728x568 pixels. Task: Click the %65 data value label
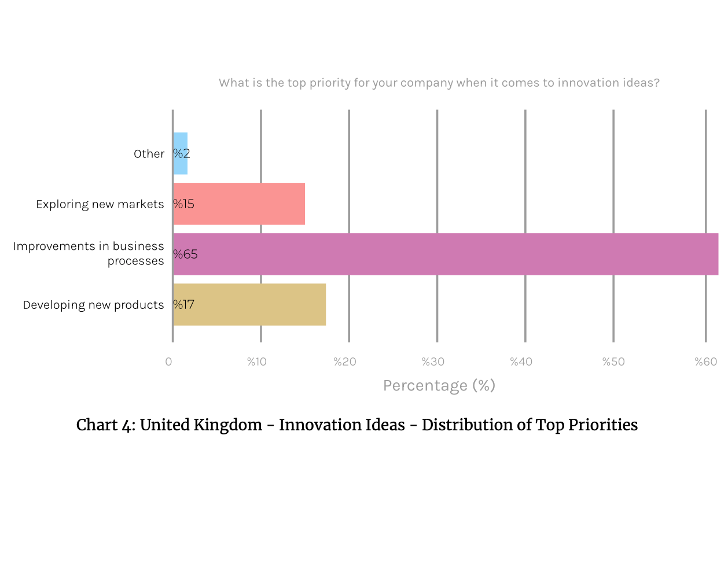point(185,255)
